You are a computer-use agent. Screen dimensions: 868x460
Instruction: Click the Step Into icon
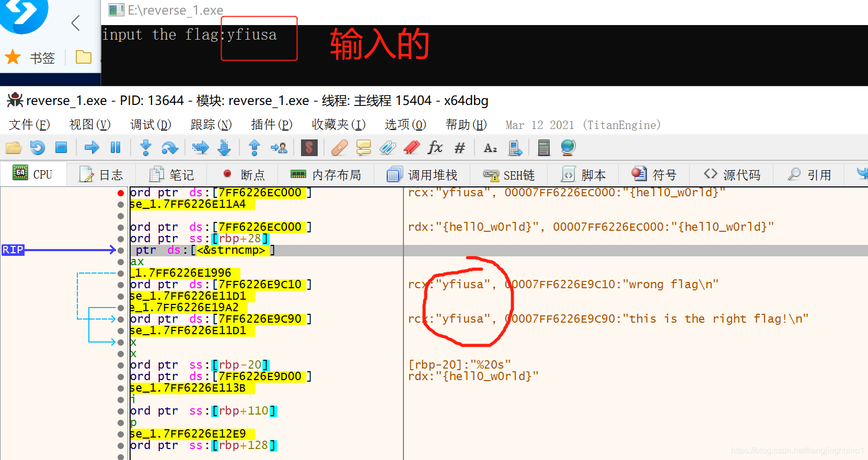[x=146, y=148]
